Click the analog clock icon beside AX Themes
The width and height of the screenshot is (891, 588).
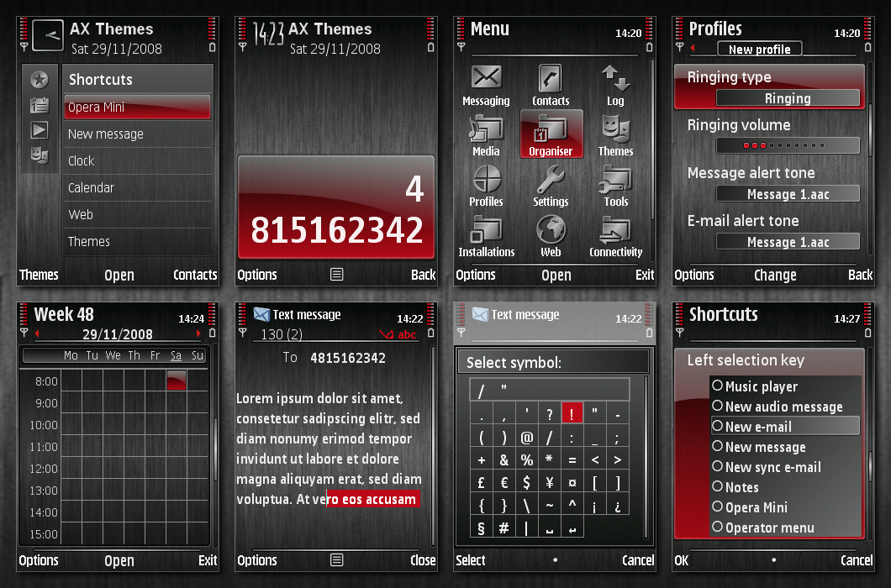(48, 35)
